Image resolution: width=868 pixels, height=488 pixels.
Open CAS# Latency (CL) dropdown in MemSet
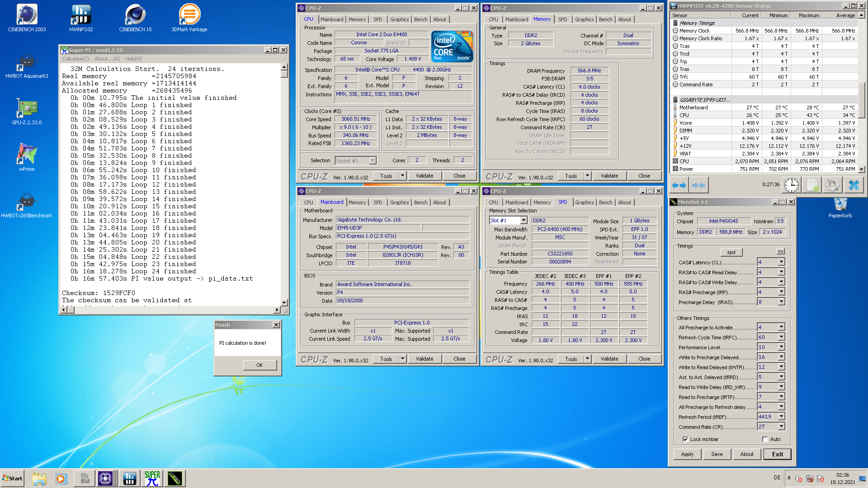point(781,262)
